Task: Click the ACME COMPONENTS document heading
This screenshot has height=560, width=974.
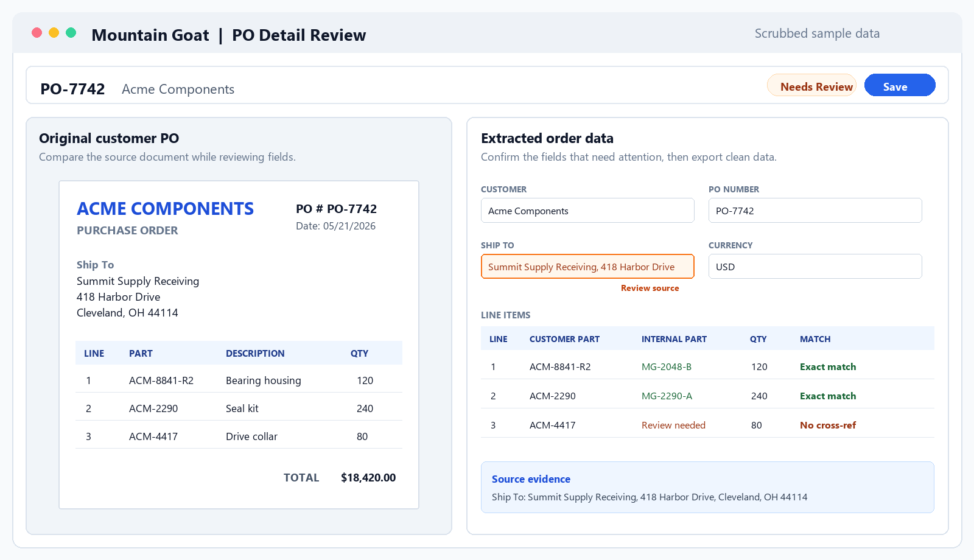Action: (165, 209)
